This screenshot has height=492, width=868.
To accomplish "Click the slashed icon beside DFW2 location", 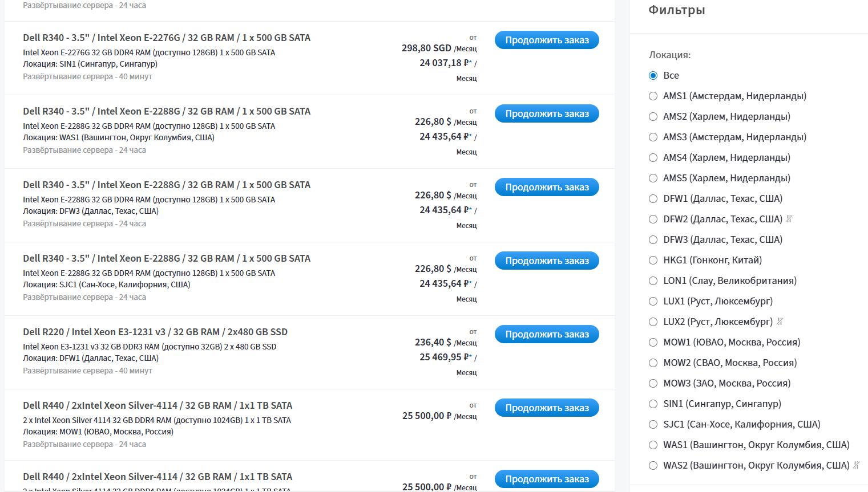I will click(x=789, y=219).
